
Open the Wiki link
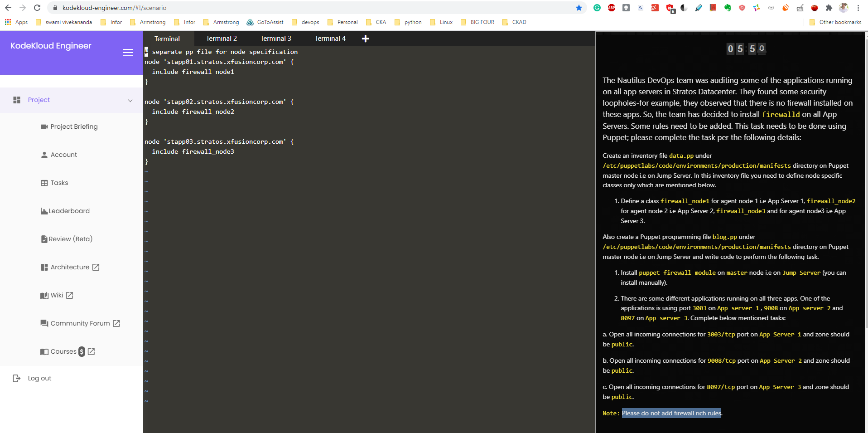click(57, 295)
